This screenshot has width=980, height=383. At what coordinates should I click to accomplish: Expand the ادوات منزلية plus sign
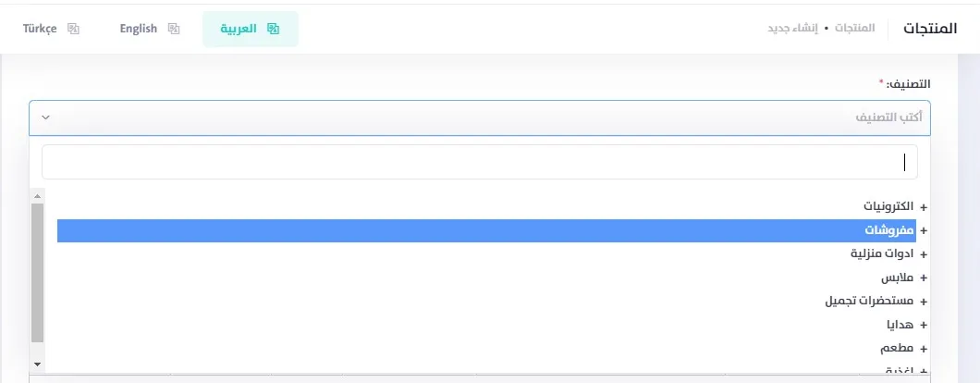pyautogui.click(x=923, y=253)
